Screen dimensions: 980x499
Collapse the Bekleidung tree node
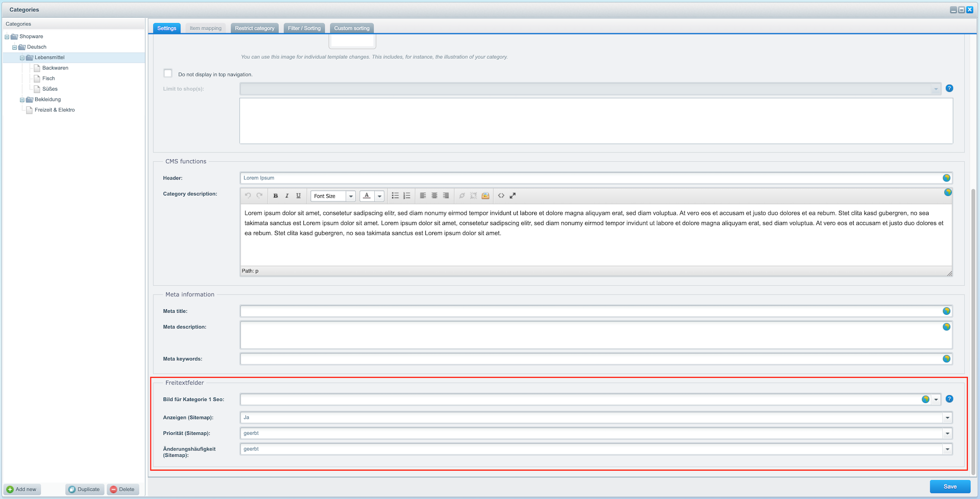coord(22,100)
